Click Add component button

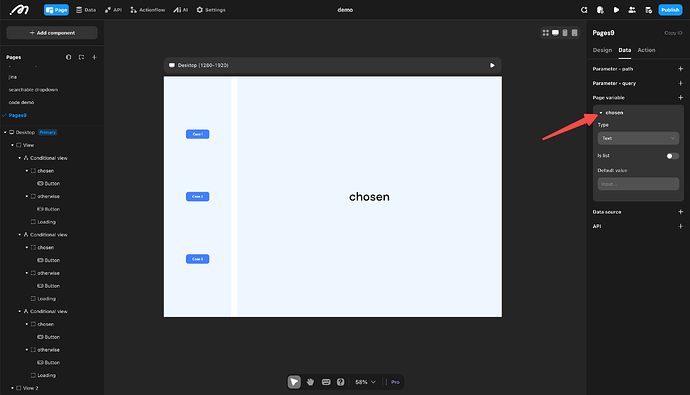(x=52, y=33)
